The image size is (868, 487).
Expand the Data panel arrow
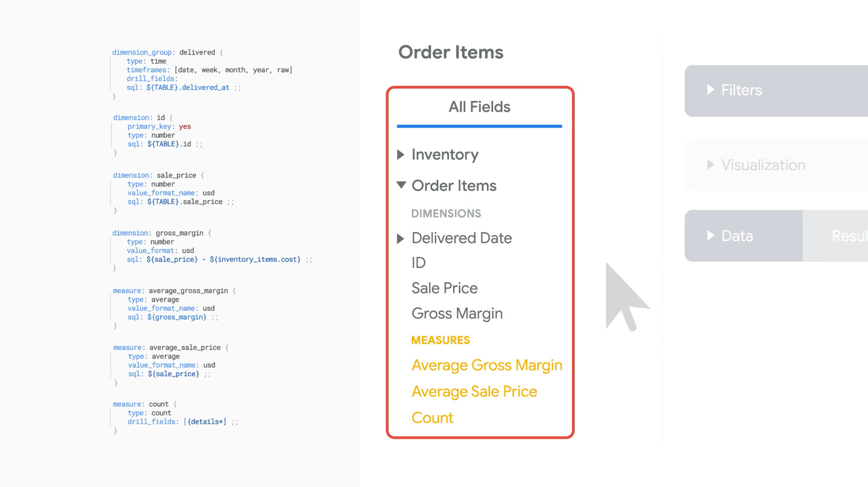[x=710, y=235]
